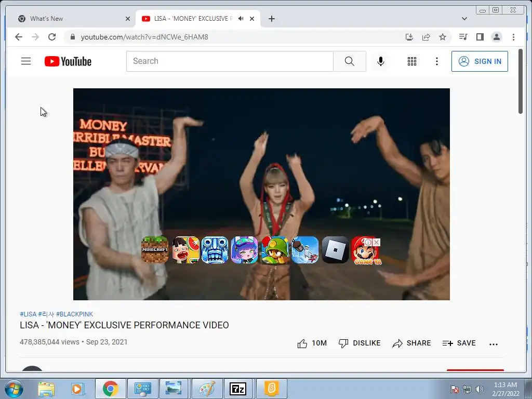This screenshot has width=532, height=399.
Task: Open the system volume tray icon
Action: click(479, 389)
